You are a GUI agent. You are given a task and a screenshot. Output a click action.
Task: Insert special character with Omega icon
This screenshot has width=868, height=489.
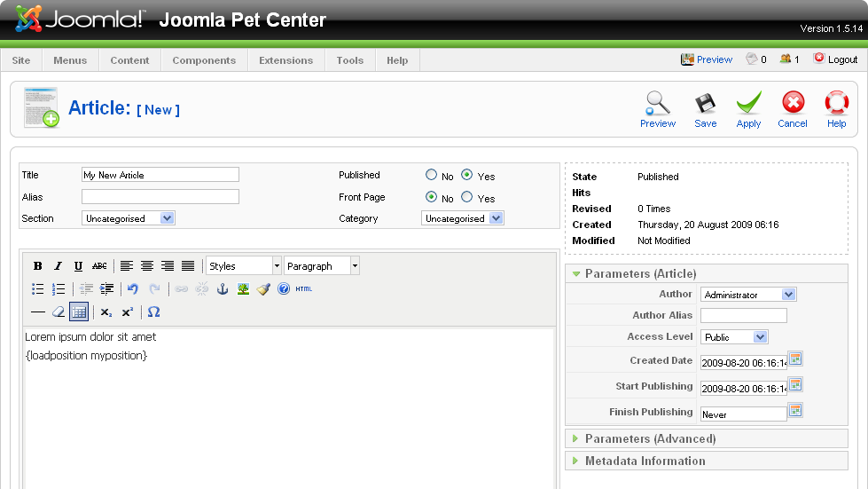(x=153, y=312)
